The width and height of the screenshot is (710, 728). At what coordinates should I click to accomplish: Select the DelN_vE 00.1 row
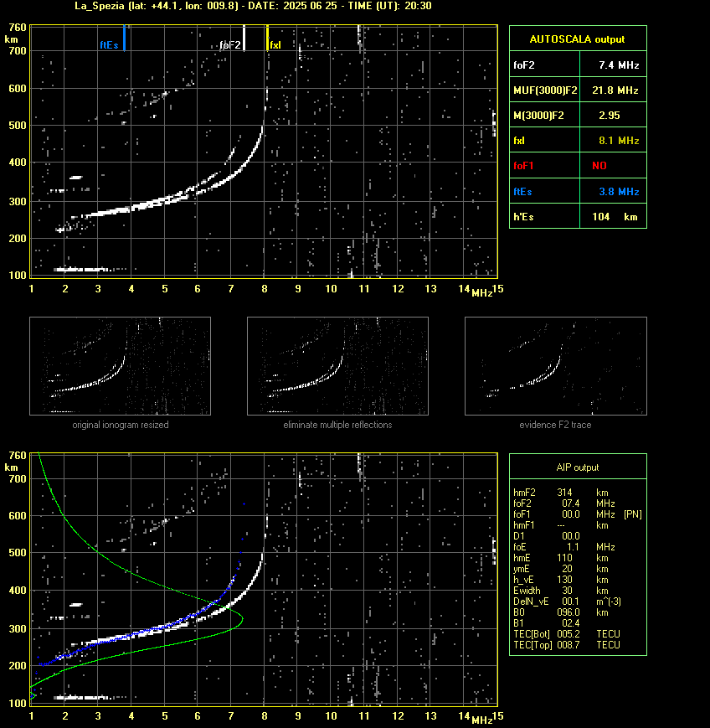point(567,602)
